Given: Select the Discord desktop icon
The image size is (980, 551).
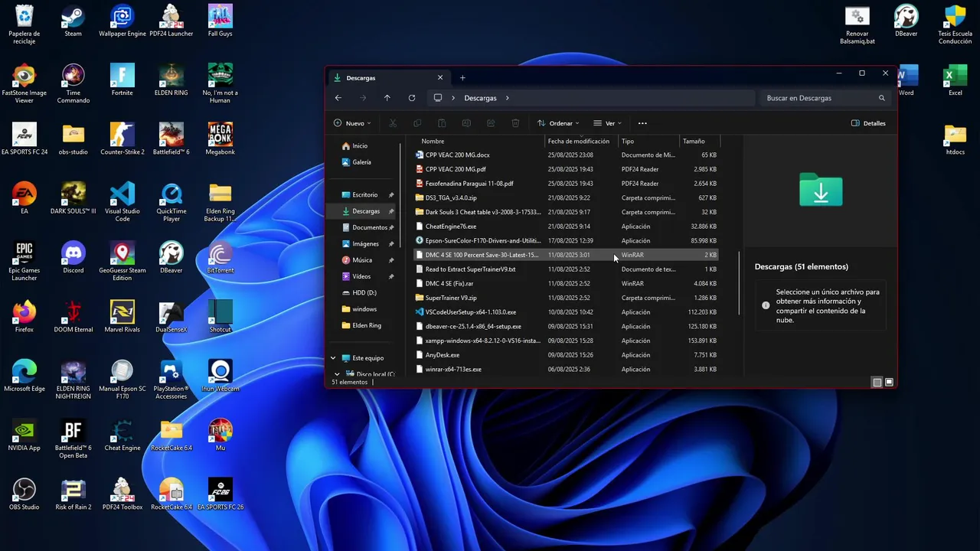Looking at the screenshot, I should tap(73, 257).
